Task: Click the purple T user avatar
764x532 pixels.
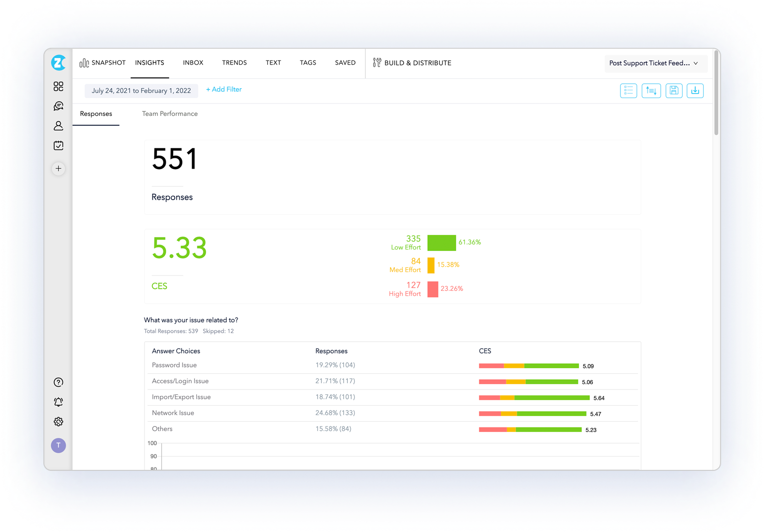Action: point(58,445)
